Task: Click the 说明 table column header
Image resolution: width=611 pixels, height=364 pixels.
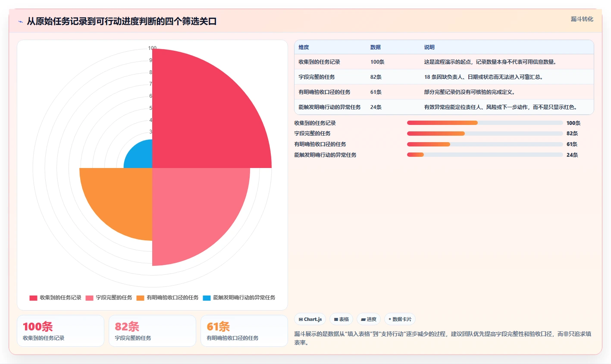Action: click(429, 47)
